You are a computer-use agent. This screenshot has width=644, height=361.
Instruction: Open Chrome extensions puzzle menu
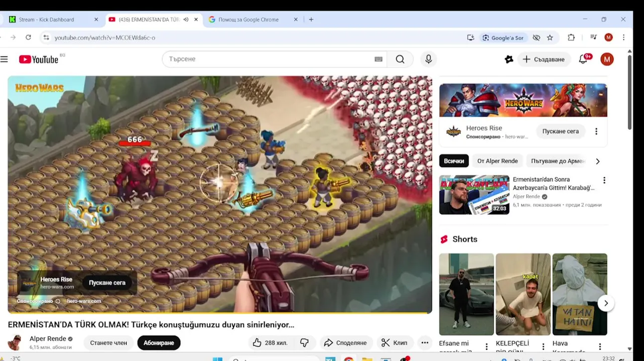(571, 38)
